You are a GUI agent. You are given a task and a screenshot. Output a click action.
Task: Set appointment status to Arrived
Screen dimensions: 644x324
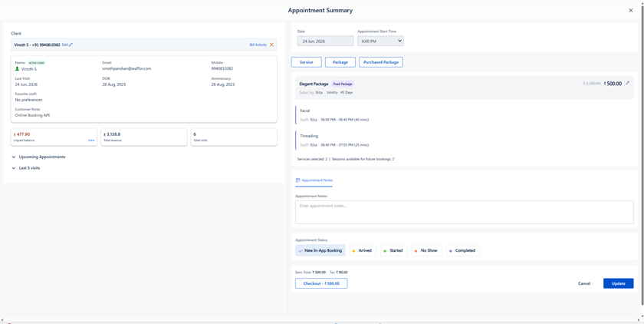pos(363,250)
